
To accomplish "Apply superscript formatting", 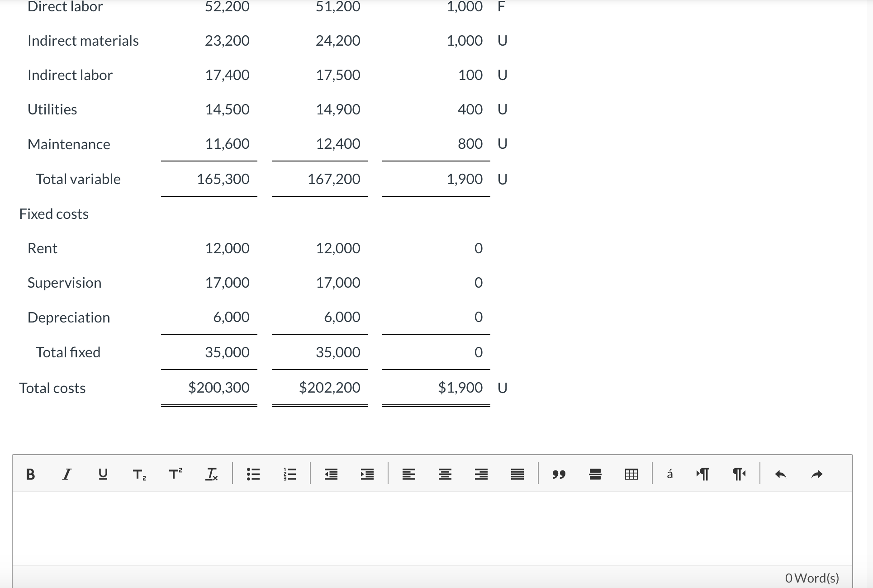I will (x=175, y=474).
